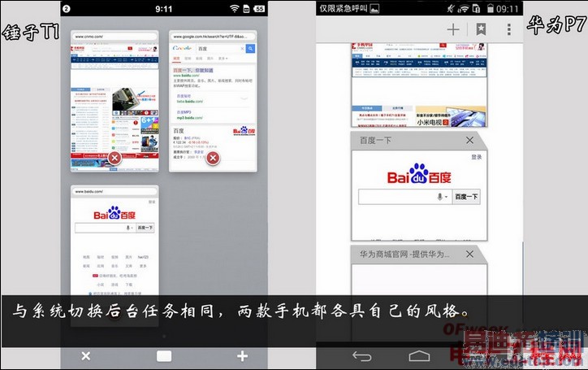Open three-dot overflow menu on Huawei P7
The width and height of the screenshot is (588, 370).
click(x=509, y=29)
